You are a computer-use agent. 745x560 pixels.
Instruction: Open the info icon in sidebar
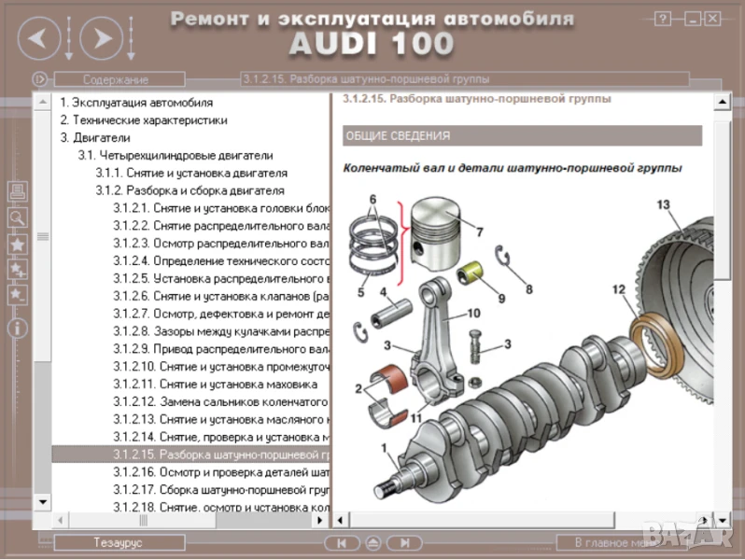(x=17, y=328)
